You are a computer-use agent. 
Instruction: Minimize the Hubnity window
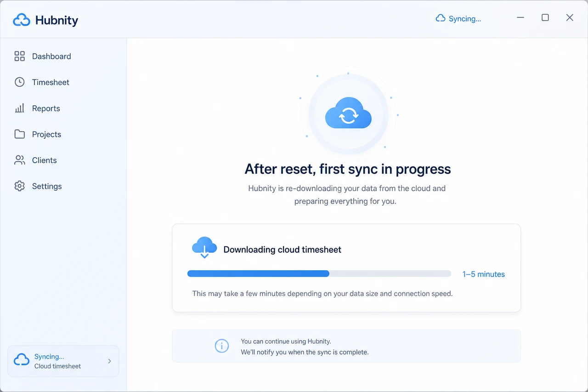(520, 17)
